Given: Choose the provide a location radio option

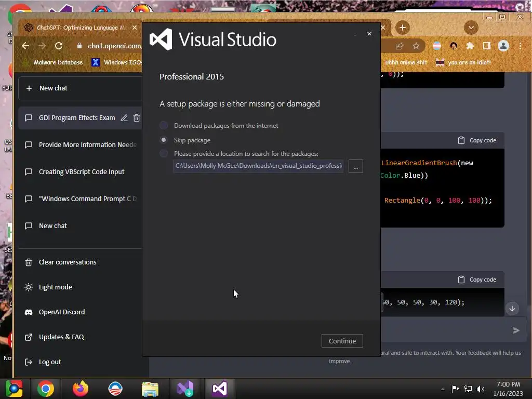Looking at the screenshot, I should click(164, 153).
